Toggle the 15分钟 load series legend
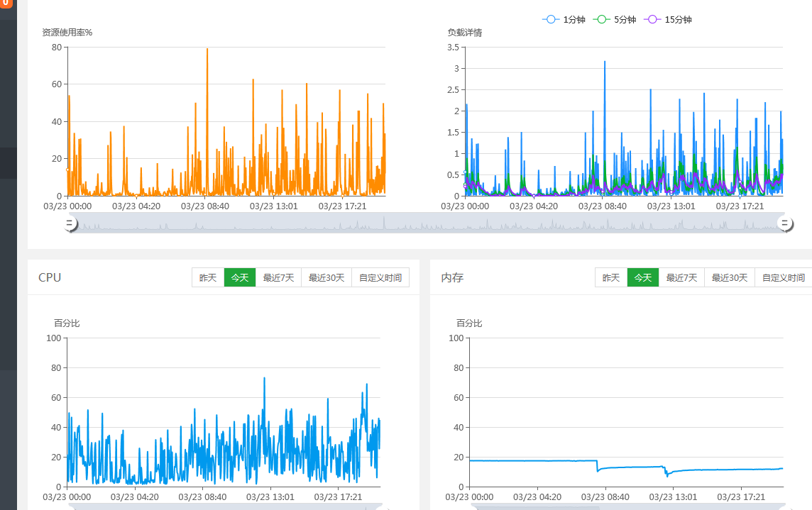Image resolution: width=812 pixels, height=510 pixels. (x=668, y=20)
